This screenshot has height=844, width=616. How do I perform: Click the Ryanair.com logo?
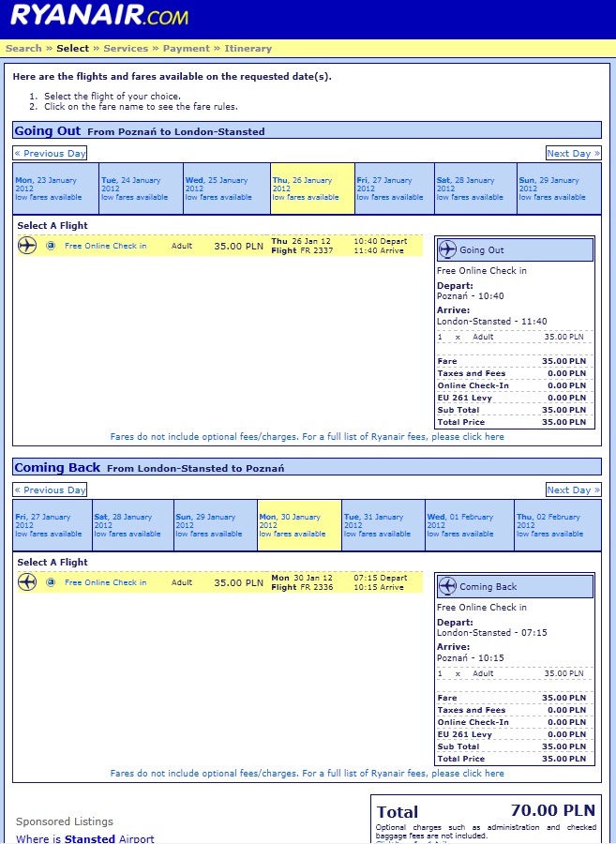coord(99,14)
